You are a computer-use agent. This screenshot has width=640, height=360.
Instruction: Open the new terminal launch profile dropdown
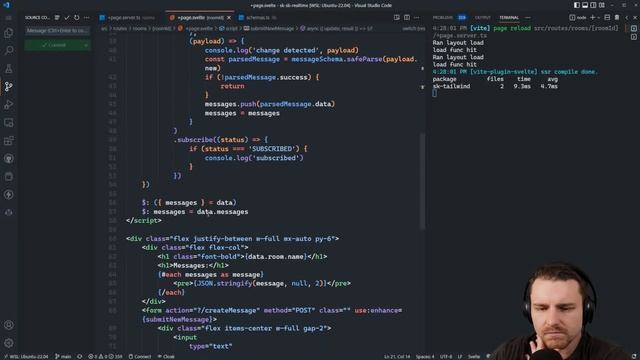598,18
